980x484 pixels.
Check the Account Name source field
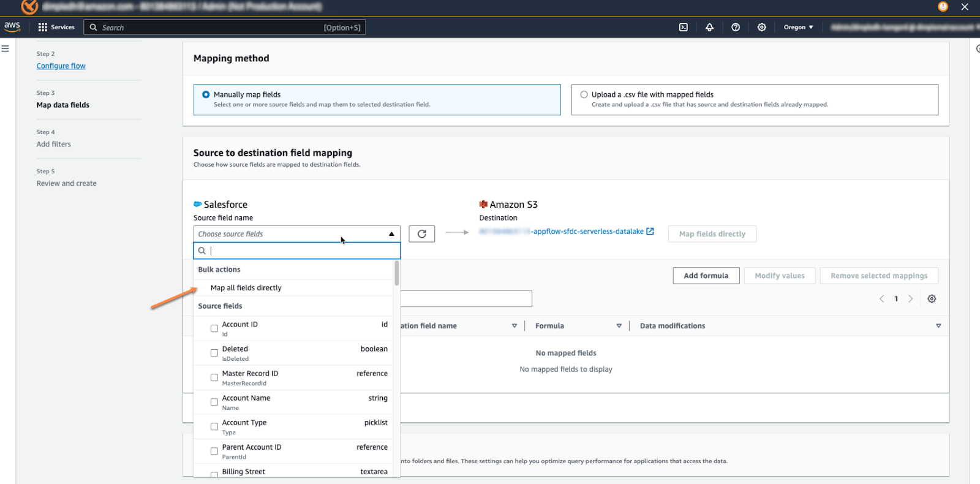tap(214, 402)
